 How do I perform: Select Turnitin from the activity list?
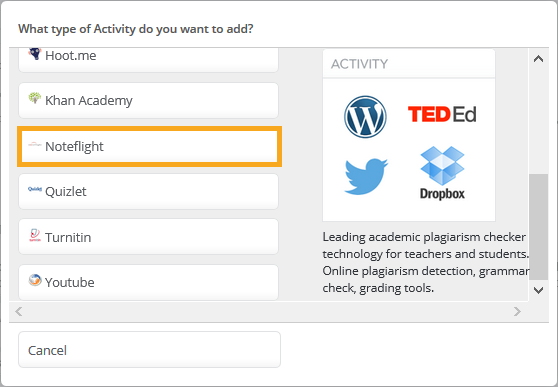[x=148, y=237]
